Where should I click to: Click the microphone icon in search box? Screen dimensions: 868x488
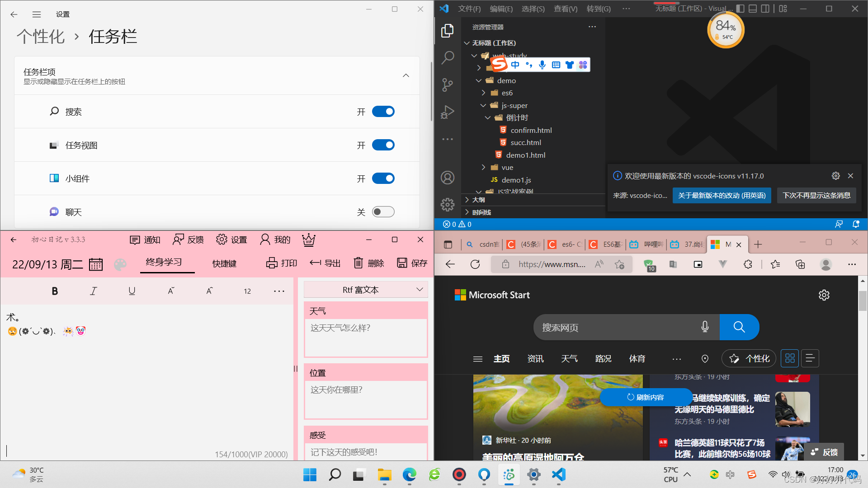pos(705,327)
